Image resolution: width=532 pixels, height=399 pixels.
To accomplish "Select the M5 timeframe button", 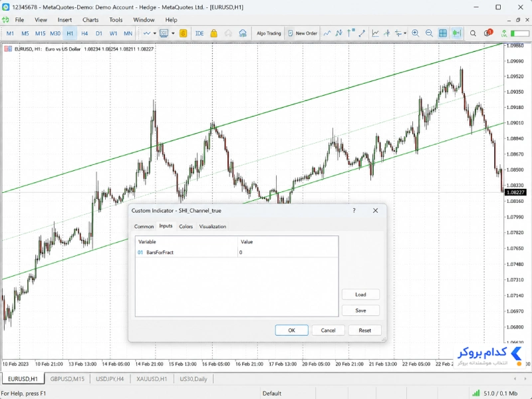I will (25, 33).
